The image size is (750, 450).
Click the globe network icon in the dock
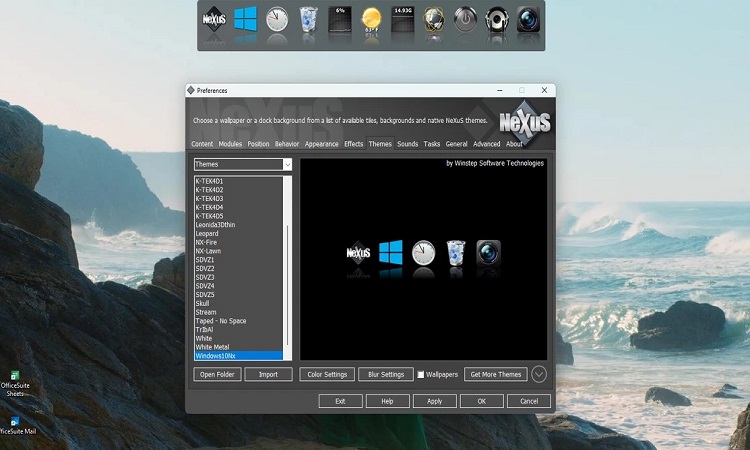[x=434, y=20]
